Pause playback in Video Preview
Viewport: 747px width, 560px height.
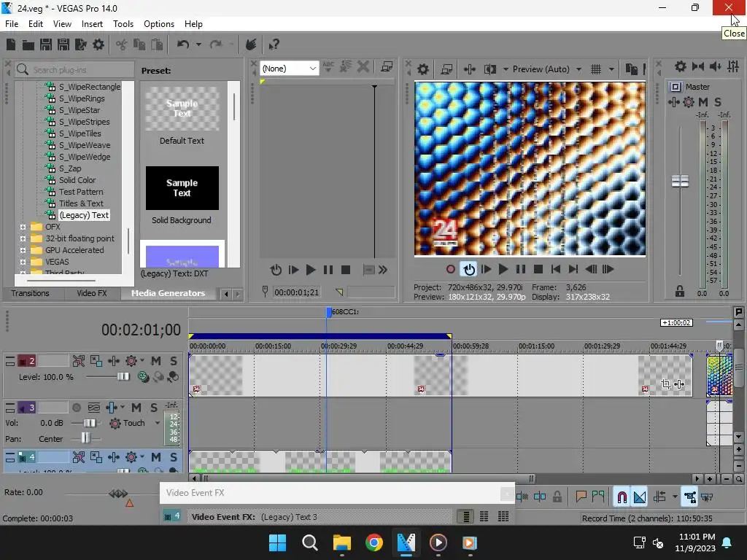coord(521,270)
